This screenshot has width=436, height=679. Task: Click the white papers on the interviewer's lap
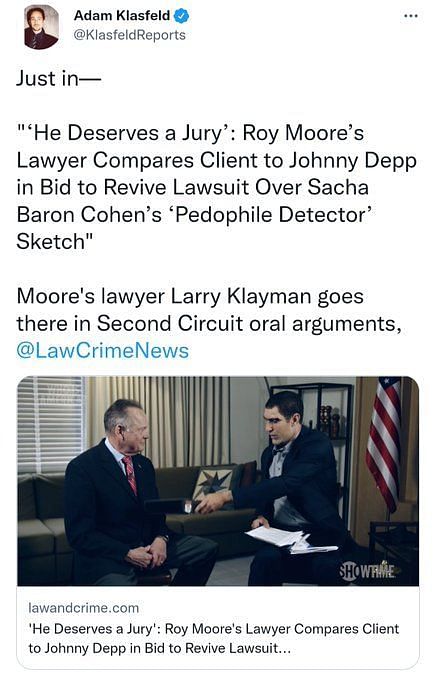[290, 540]
